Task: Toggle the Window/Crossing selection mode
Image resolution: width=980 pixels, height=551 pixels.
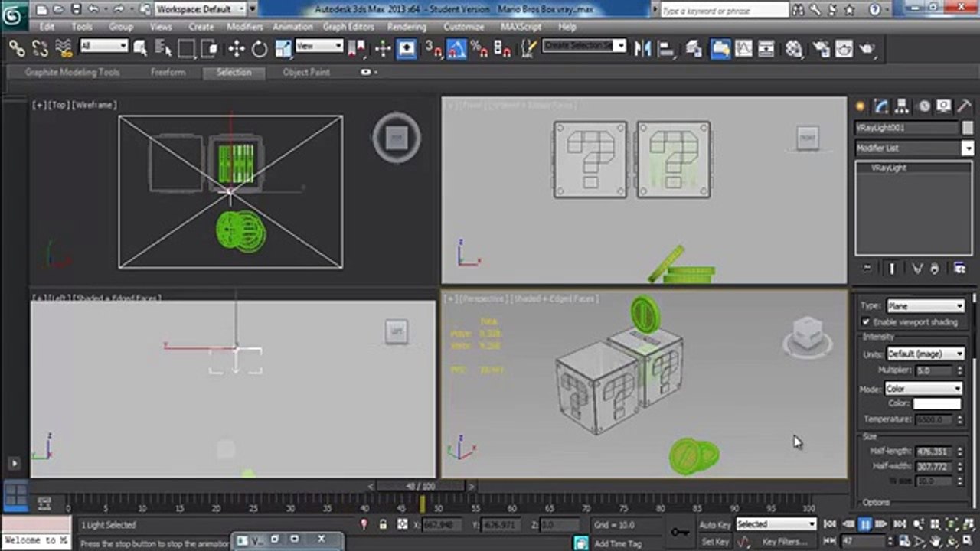Action: [211, 49]
